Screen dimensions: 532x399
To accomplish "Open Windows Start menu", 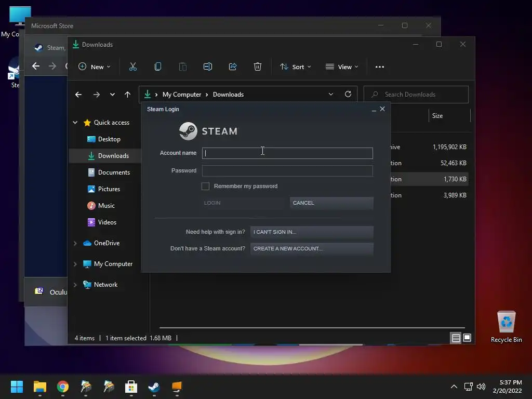I will pos(17,387).
